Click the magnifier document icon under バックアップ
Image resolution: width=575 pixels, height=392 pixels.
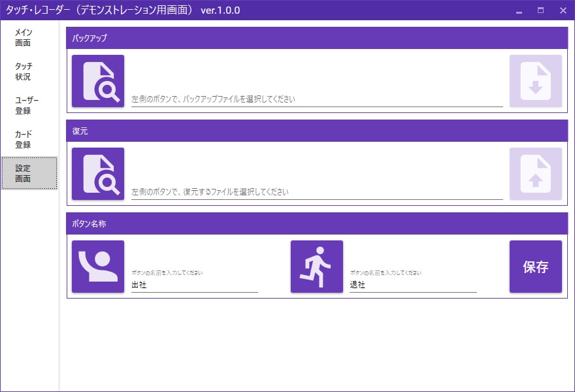point(97,81)
